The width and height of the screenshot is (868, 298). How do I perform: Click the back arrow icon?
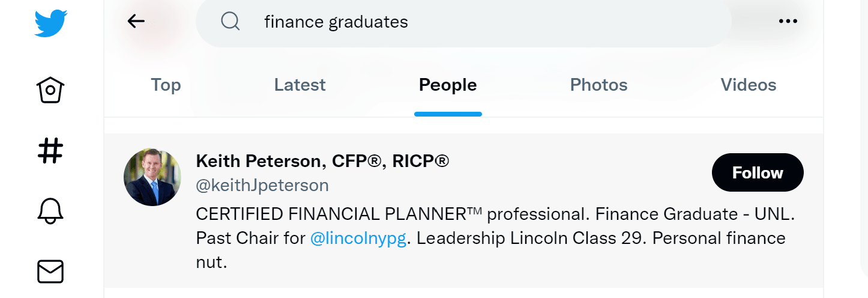click(136, 22)
